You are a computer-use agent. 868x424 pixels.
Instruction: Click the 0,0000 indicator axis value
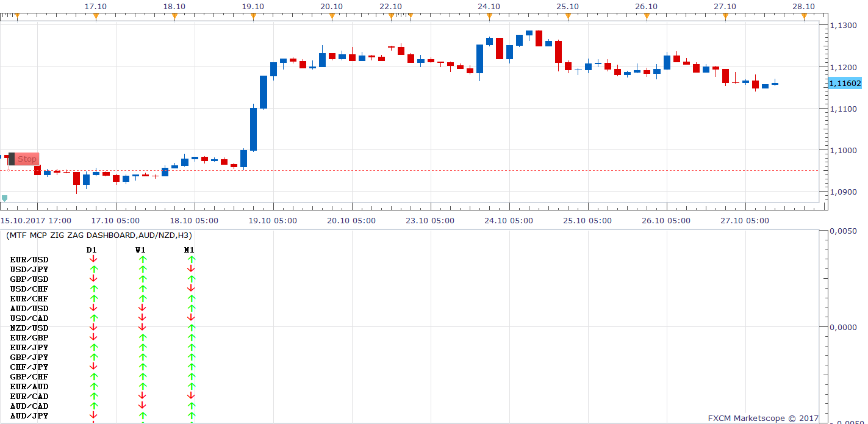[845, 327]
